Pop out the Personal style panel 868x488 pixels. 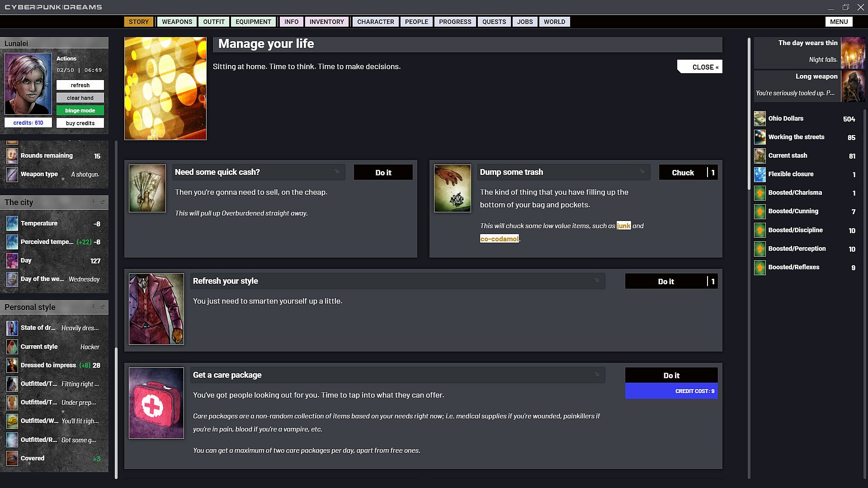tap(102, 307)
